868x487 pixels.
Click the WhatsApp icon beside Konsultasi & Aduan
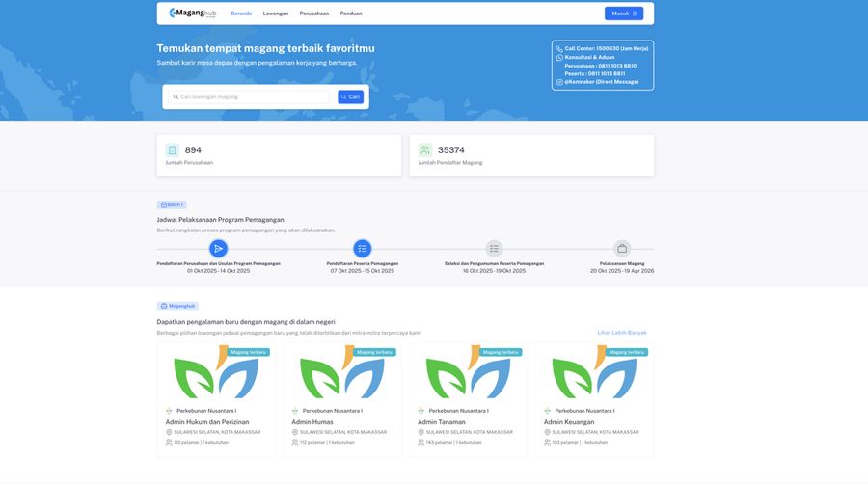coord(559,57)
